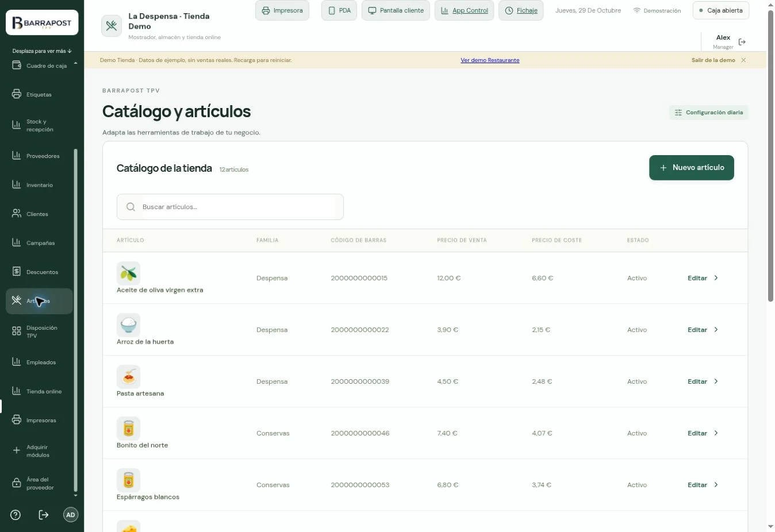The width and height of the screenshot is (775, 532).
Task: Click the Demostración wifi status icon
Action: point(637,10)
